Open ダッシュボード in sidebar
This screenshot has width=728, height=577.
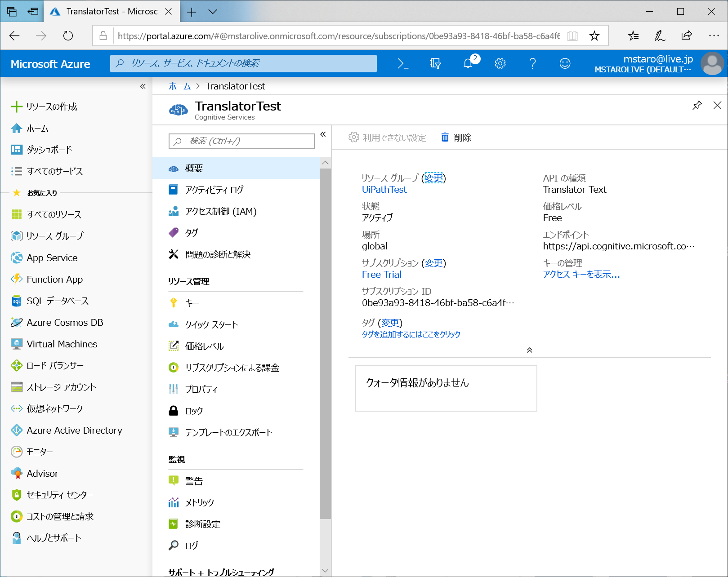[76, 150]
